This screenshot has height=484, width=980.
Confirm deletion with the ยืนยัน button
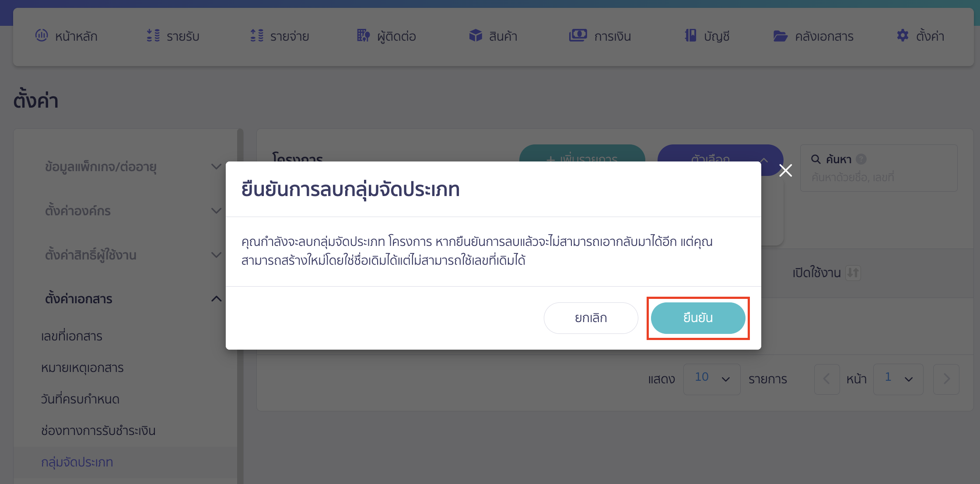click(x=698, y=318)
